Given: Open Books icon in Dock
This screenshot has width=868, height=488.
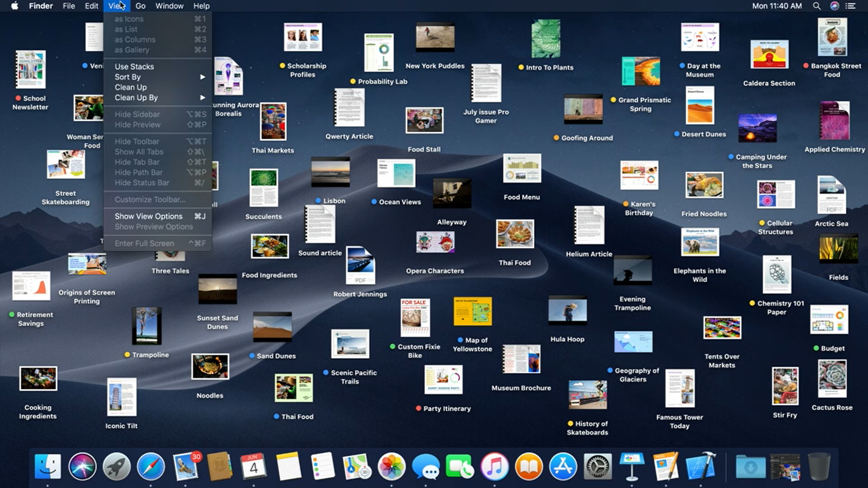Looking at the screenshot, I should [x=528, y=467].
